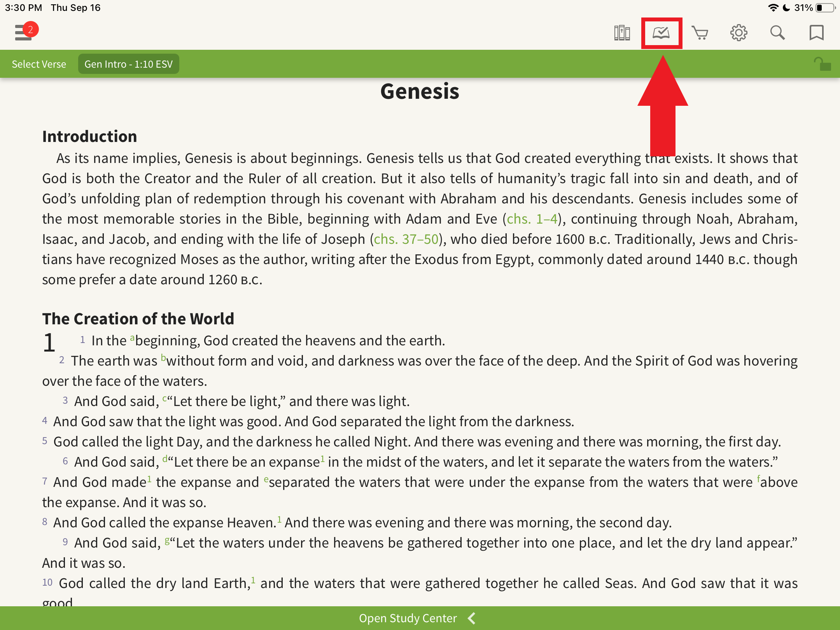Toggle the sync lock icon
Screen dimensions: 840x630
click(822, 64)
